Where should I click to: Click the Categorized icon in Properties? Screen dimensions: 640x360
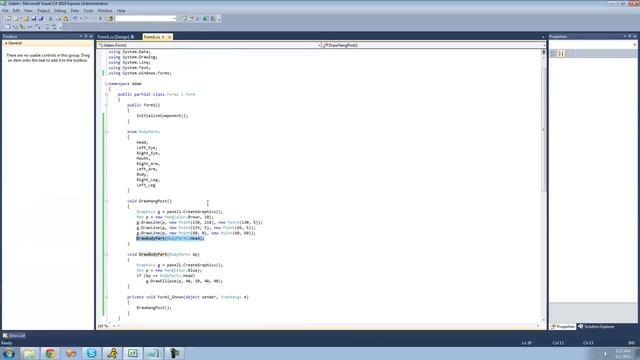tap(553, 53)
